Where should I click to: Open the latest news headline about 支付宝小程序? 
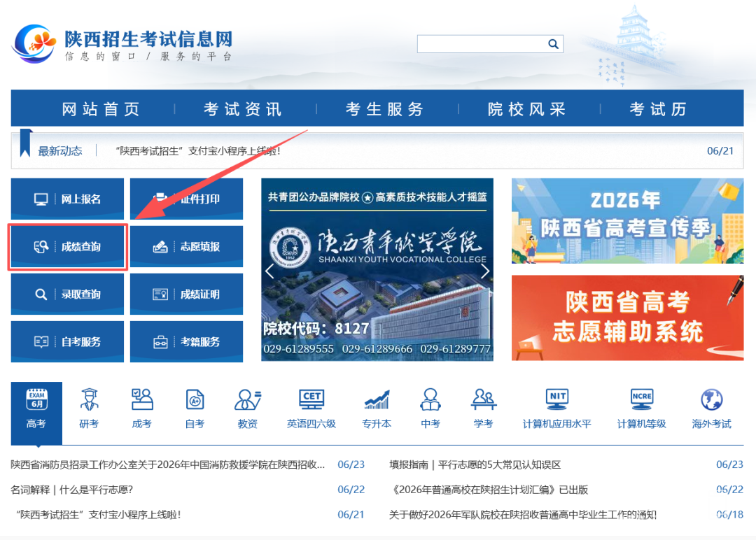tap(198, 151)
